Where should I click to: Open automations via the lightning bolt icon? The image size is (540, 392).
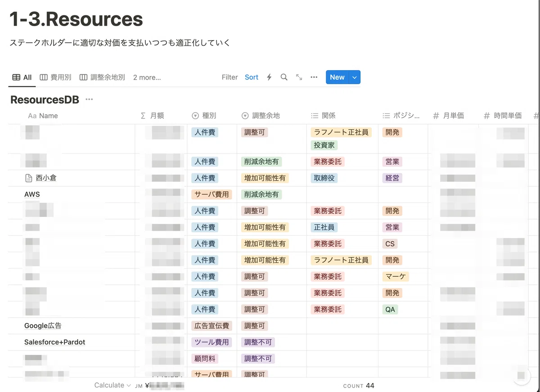pyautogui.click(x=269, y=77)
